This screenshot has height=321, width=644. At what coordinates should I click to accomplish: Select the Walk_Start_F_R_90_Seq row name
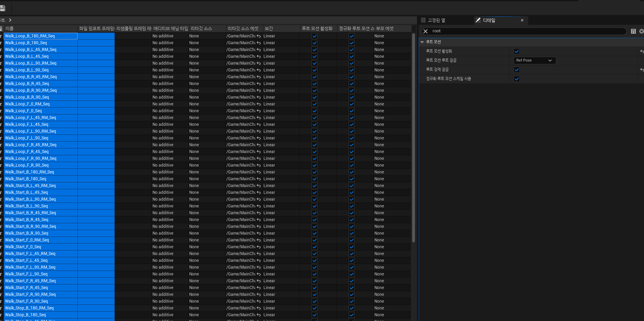pyautogui.click(x=26, y=301)
